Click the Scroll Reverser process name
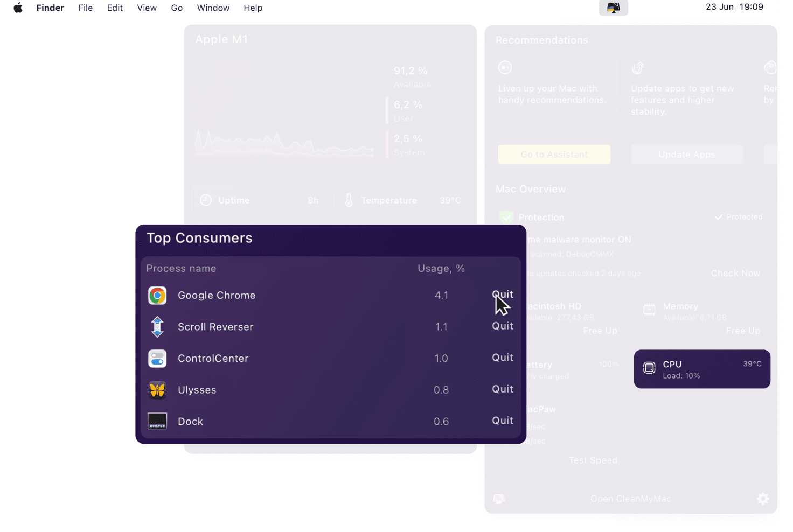Screen dimensions: 793x532 point(215,327)
